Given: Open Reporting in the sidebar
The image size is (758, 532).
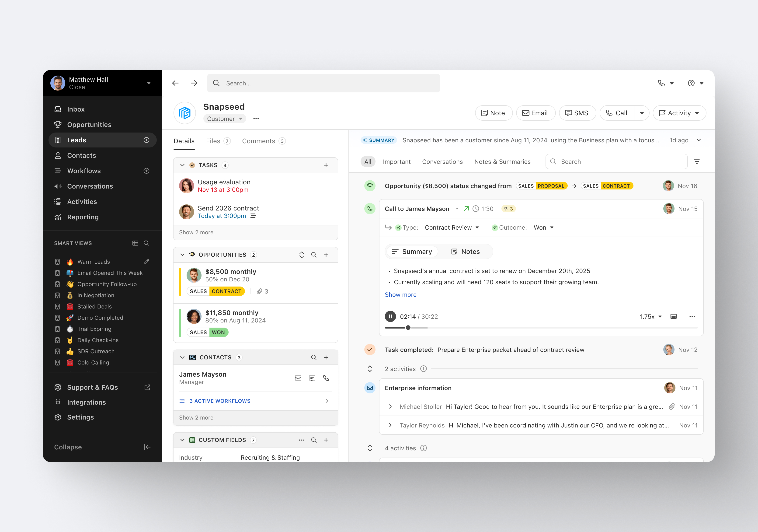Looking at the screenshot, I should [83, 217].
